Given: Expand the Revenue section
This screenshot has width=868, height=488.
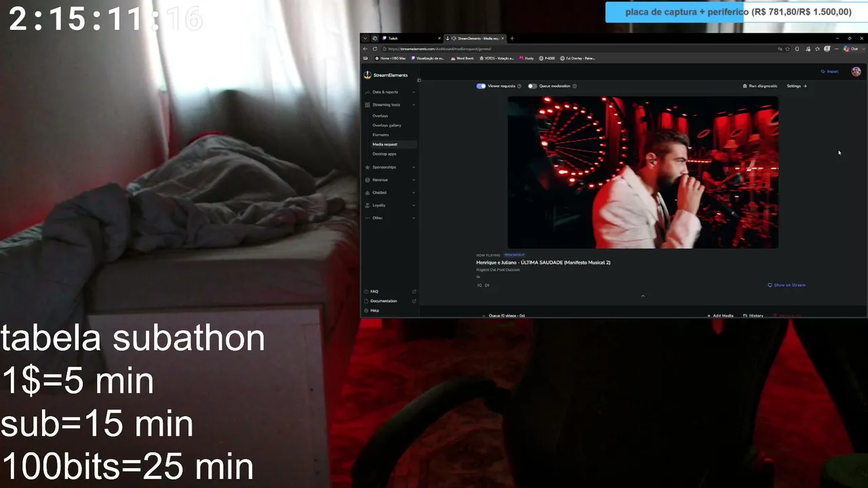Looking at the screenshot, I should pos(390,180).
